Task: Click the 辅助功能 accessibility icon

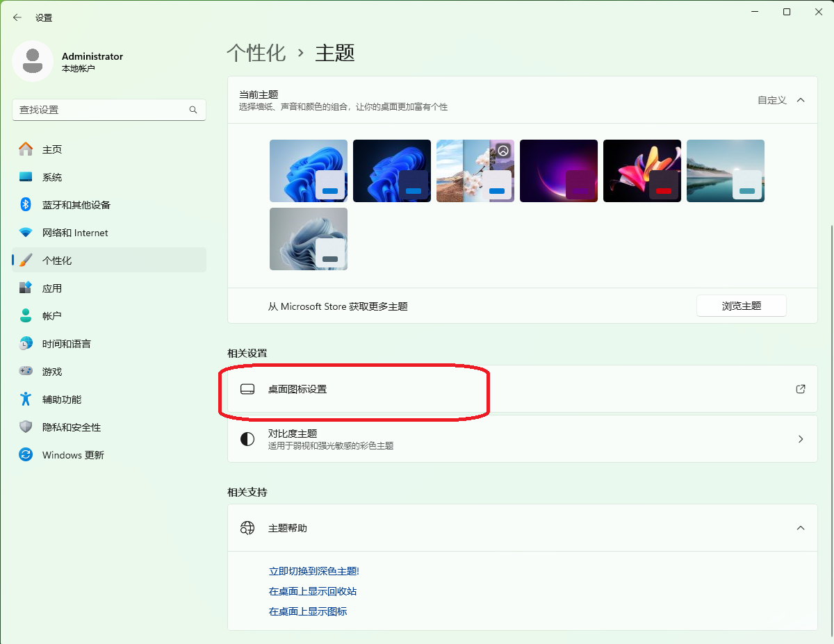Action: click(26, 399)
